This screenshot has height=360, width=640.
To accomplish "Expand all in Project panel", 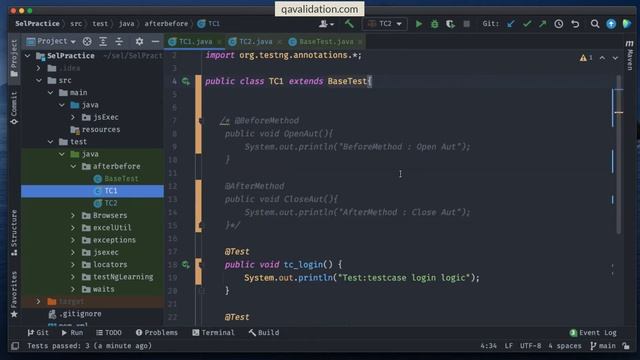I will tap(103, 41).
